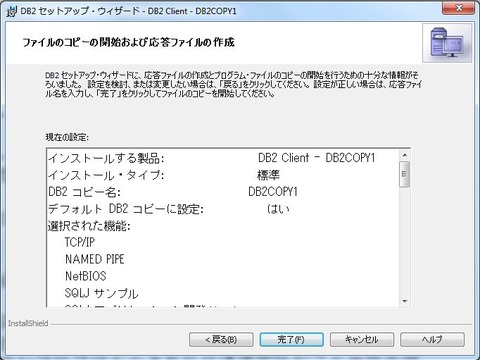Select the NetBIOS feature line

[86, 276]
